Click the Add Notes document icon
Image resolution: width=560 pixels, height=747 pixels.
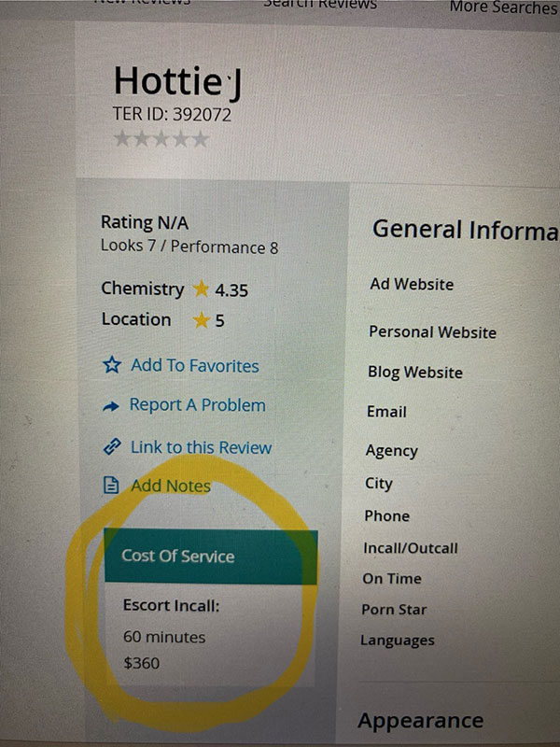pos(111,486)
